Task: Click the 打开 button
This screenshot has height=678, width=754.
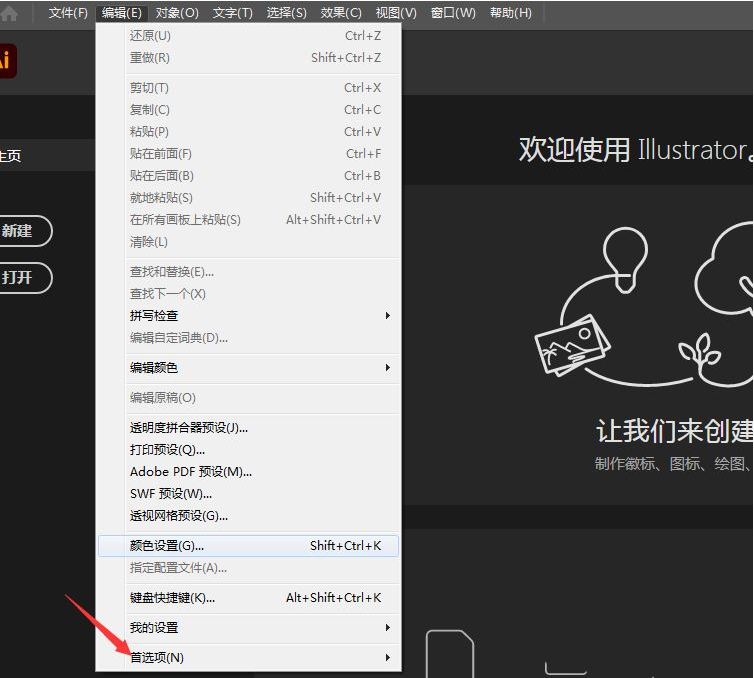Action: coord(23,278)
